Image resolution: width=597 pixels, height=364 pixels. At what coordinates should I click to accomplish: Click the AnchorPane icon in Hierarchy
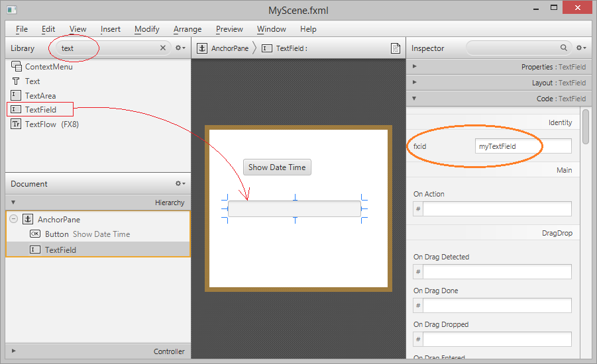coord(27,219)
